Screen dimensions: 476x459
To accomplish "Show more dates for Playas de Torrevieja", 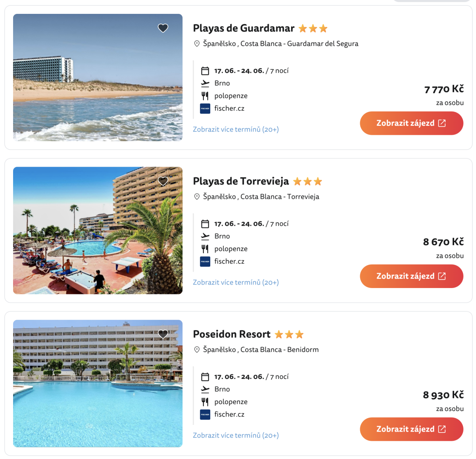I will (236, 282).
